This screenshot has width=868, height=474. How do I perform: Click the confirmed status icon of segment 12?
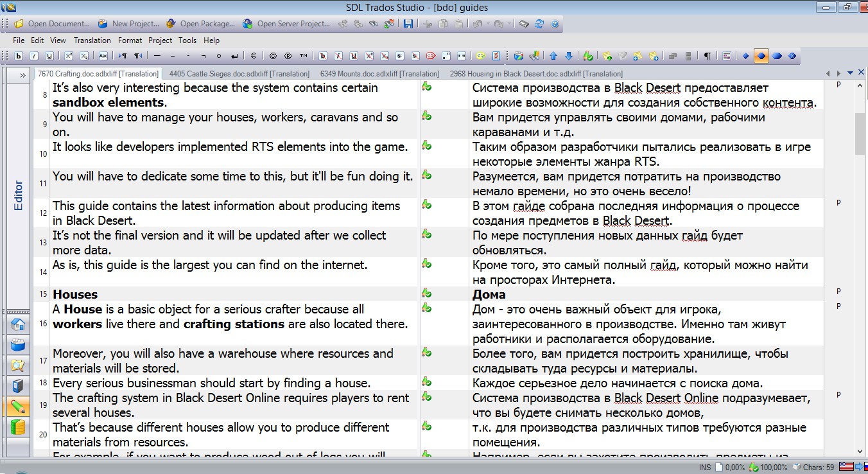pyautogui.click(x=427, y=205)
